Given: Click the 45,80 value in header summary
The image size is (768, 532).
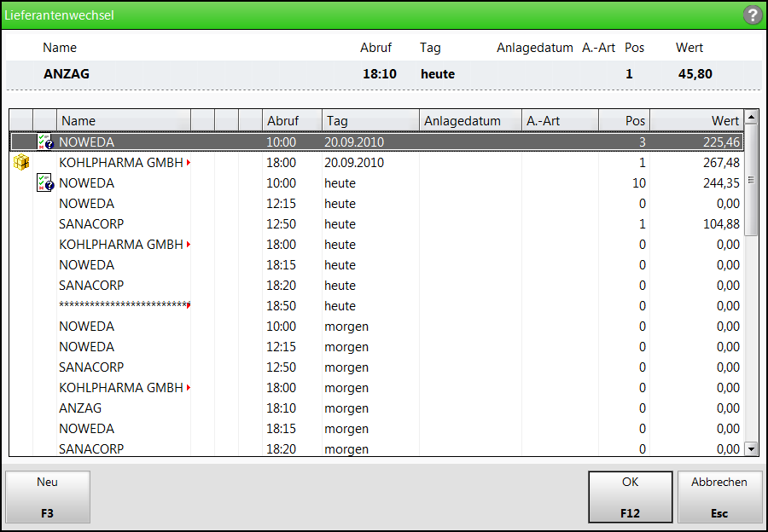Looking at the screenshot, I should pos(695,74).
